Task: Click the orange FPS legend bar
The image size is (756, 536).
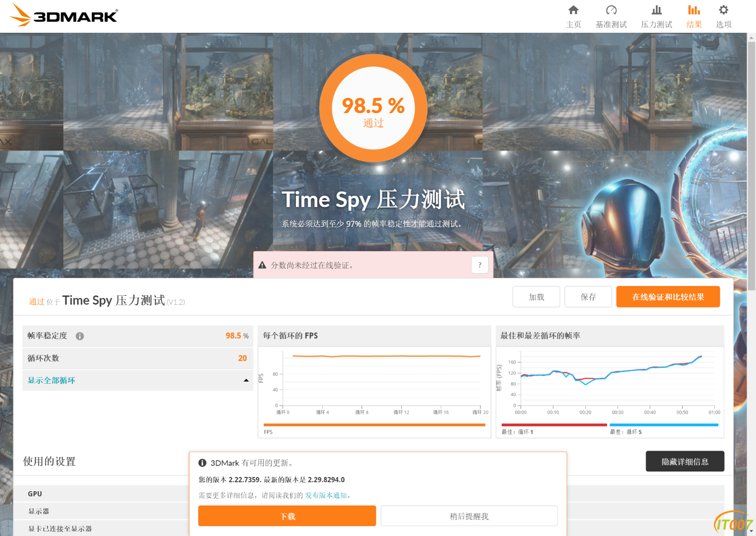Action: 374,425
